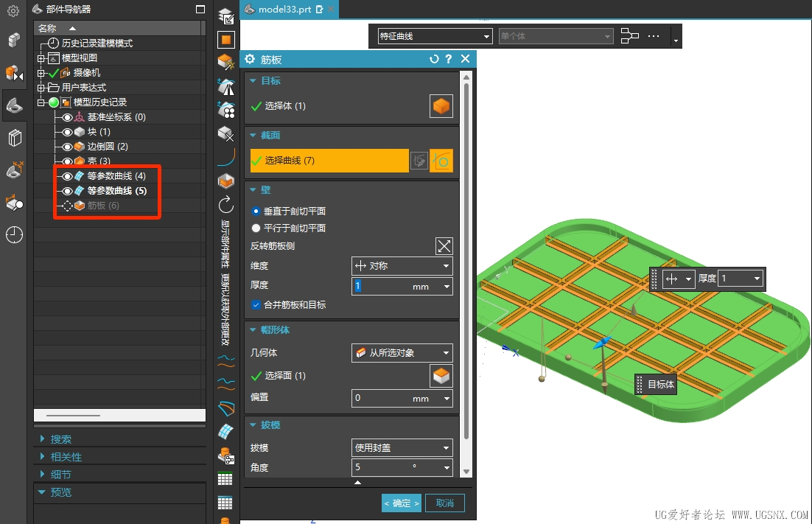
Task: Click the reverse rib side button
Action: click(444, 246)
